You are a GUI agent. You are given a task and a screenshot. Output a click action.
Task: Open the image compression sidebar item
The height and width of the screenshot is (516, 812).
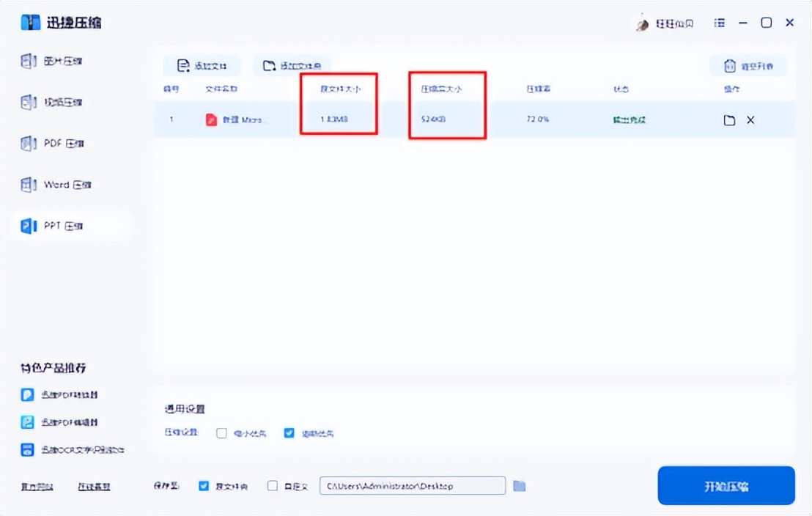(52, 61)
